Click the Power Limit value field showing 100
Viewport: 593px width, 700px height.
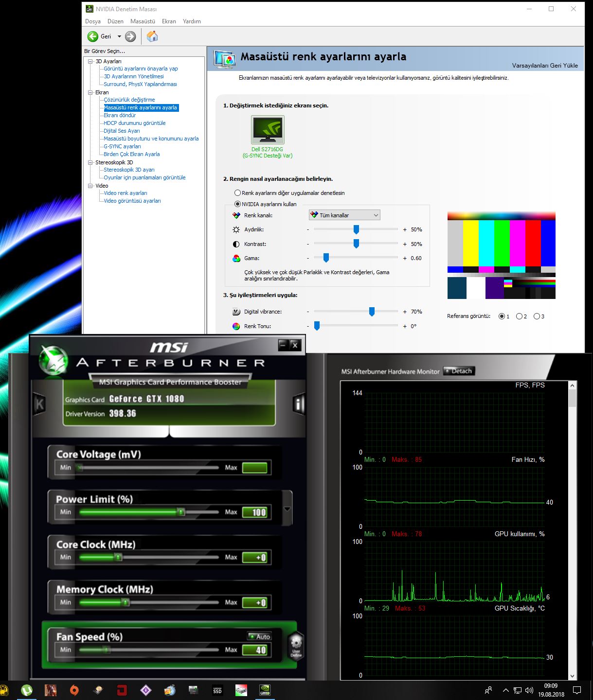pos(255,512)
